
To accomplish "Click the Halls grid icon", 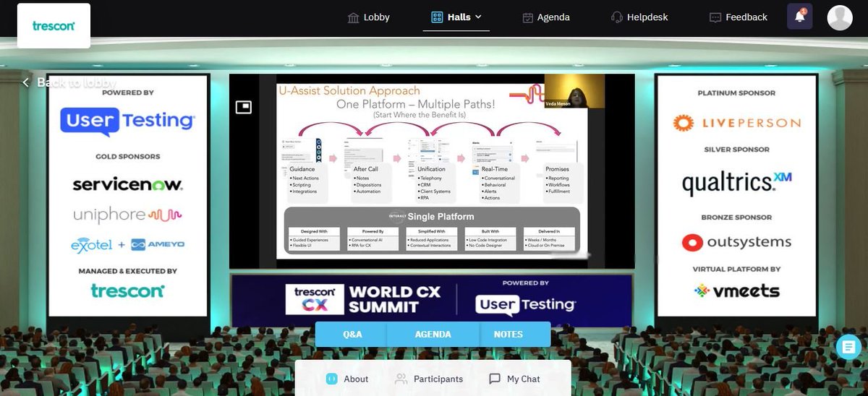I will point(437,17).
